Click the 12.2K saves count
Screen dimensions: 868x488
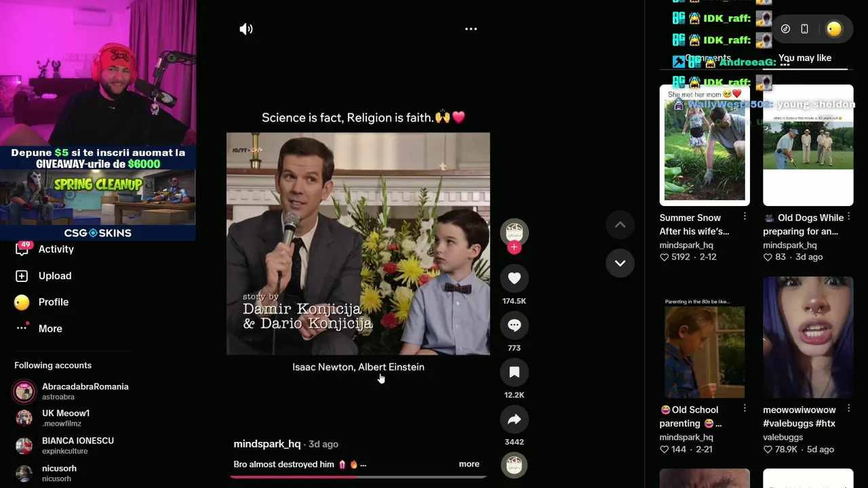click(514, 395)
